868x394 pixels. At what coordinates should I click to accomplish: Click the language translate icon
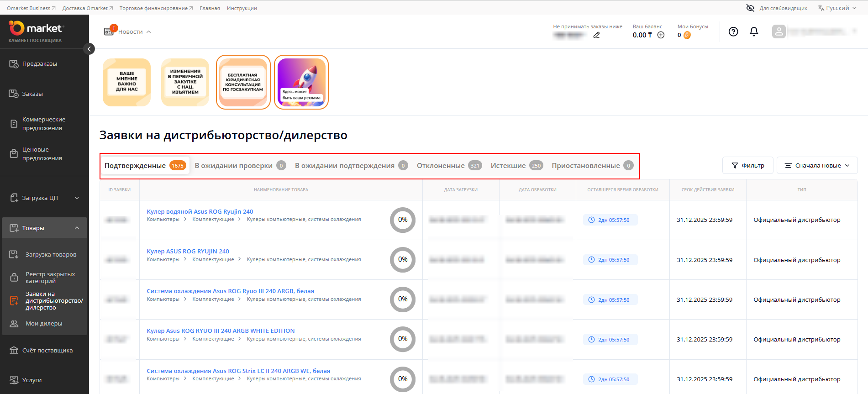pos(821,8)
